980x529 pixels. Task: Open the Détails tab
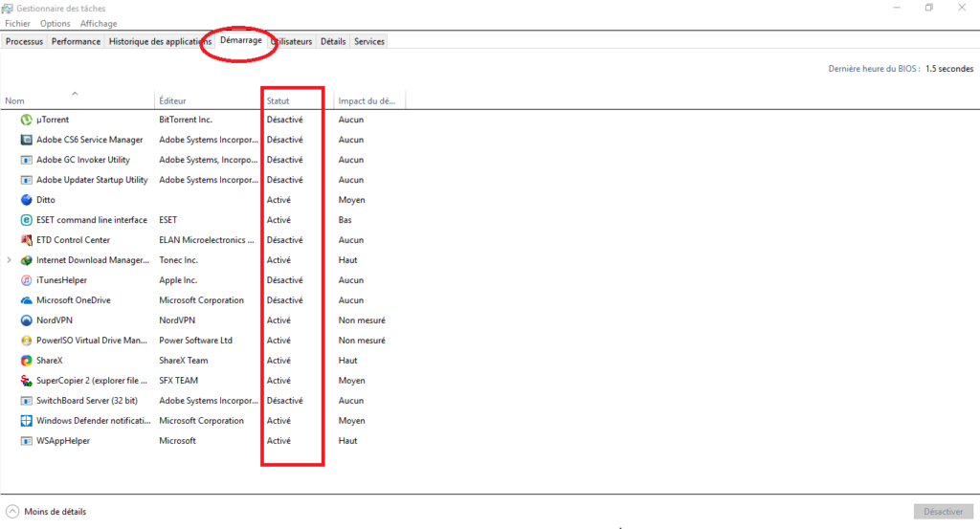coord(333,41)
